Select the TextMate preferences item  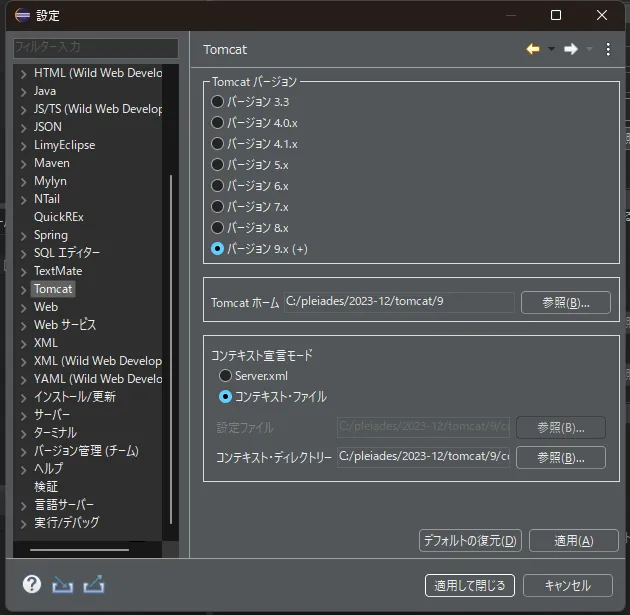58,271
